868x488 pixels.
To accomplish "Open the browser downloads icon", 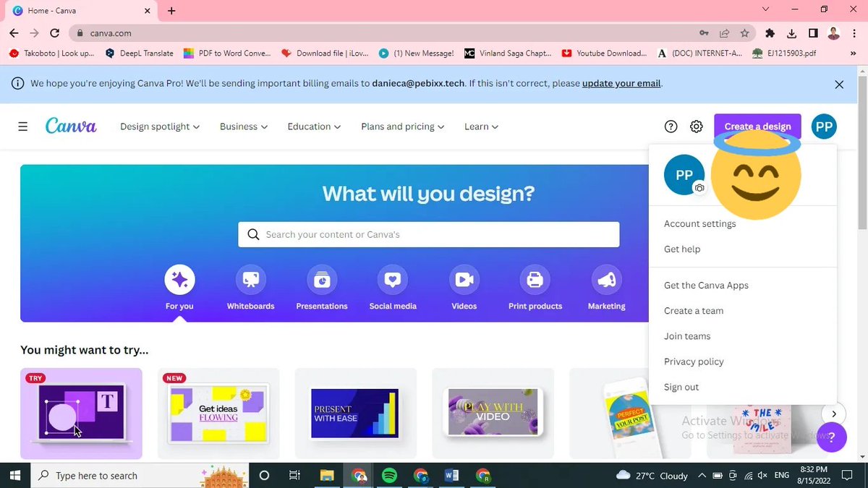I will click(791, 33).
